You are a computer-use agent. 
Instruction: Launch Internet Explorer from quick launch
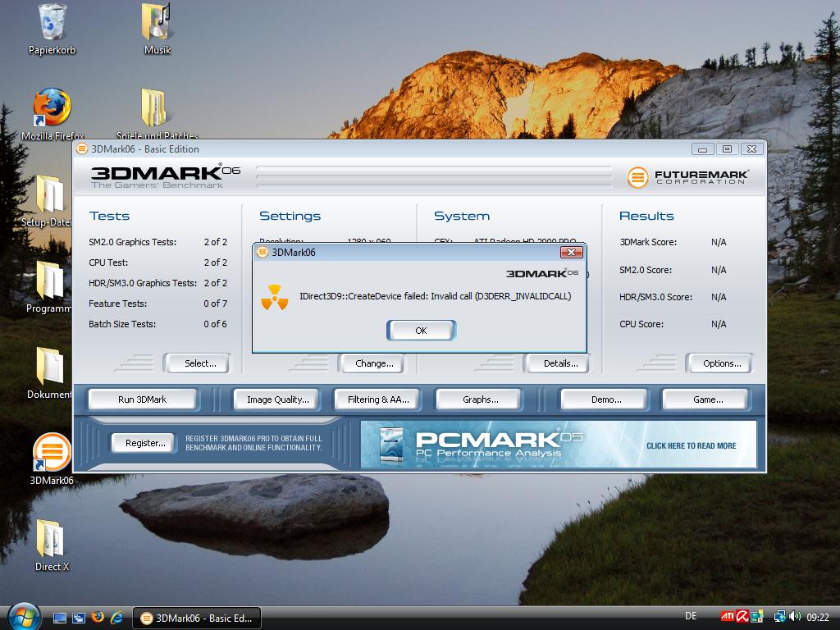point(116,618)
